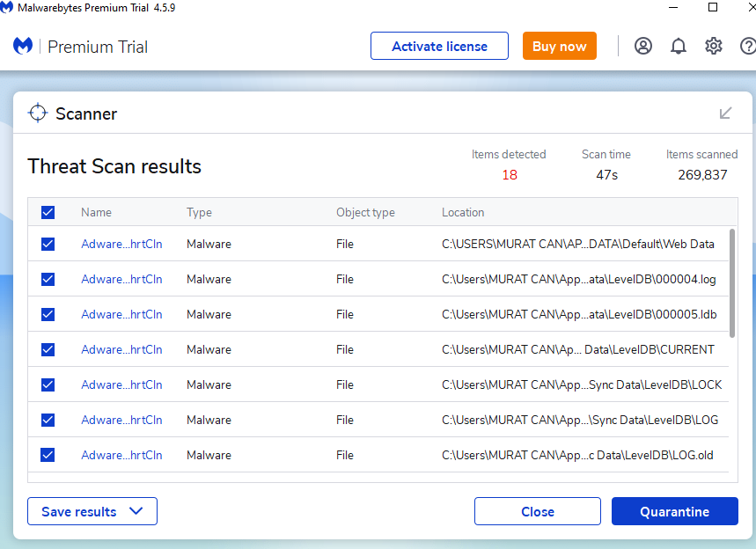Open the account profile icon
Image resolution: width=756 pixels, height=549 pixels.
[x=642, y=47]
